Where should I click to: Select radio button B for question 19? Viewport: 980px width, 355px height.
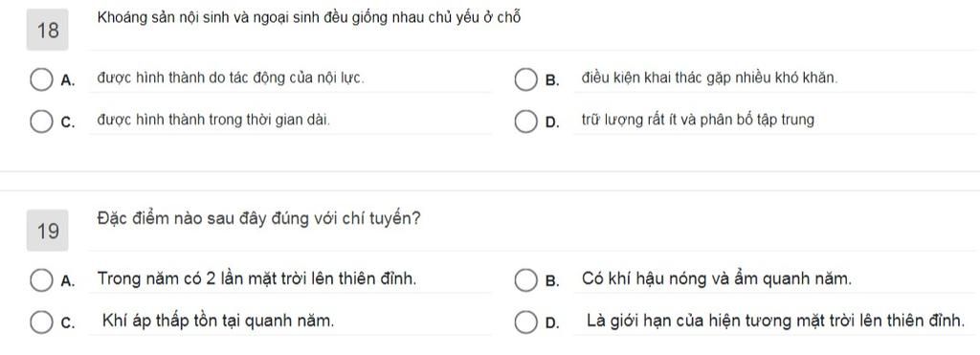click(525, 280)
